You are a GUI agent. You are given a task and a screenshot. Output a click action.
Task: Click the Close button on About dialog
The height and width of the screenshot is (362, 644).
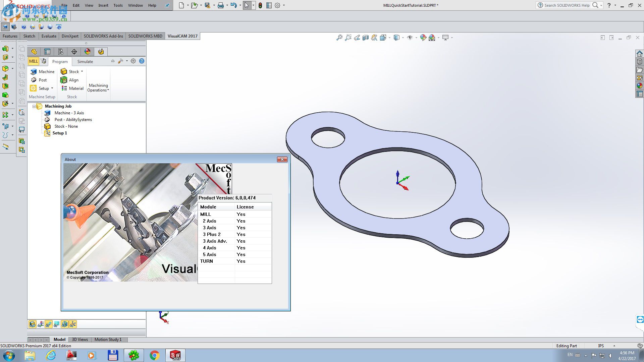click(x=282, y=159)
